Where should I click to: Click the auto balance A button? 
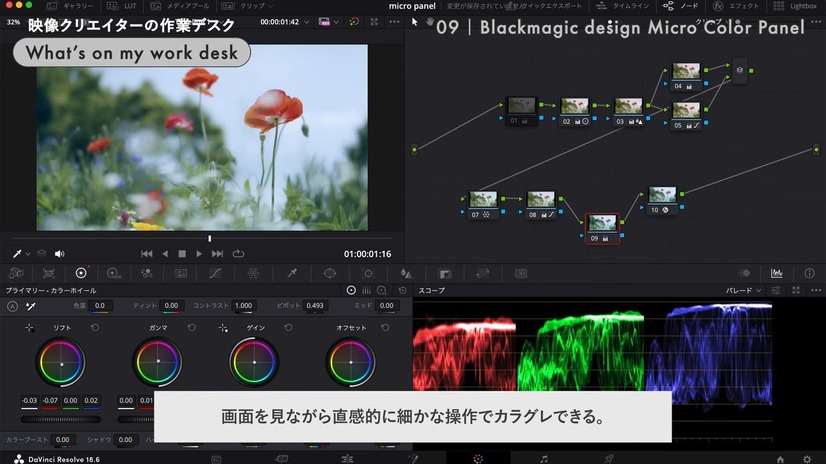click(x=13, y=306)
